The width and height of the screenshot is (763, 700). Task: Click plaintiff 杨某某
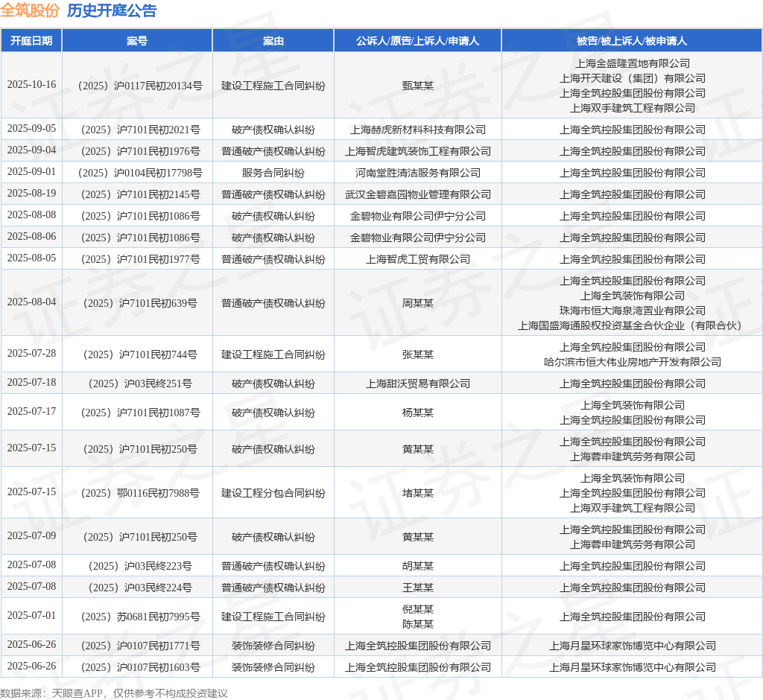[x=417, y=413]
